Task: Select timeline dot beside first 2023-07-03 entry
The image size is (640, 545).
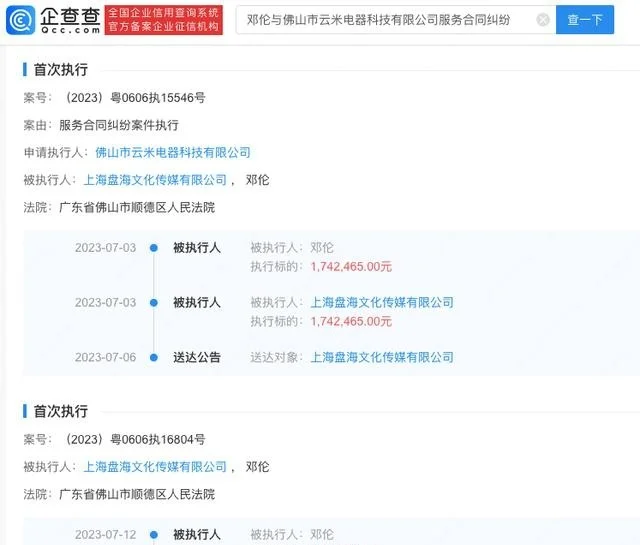Action: coord(154,248)
